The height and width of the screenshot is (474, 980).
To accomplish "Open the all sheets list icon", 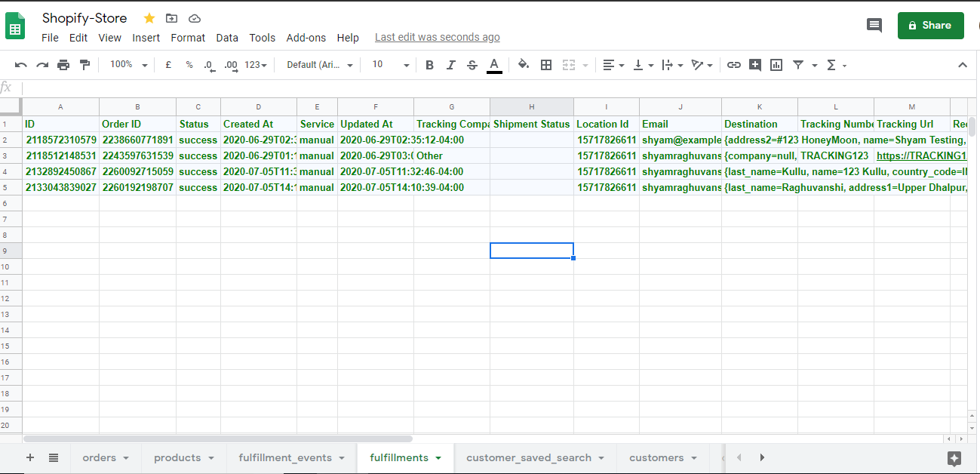I will [x=54, y=457].
